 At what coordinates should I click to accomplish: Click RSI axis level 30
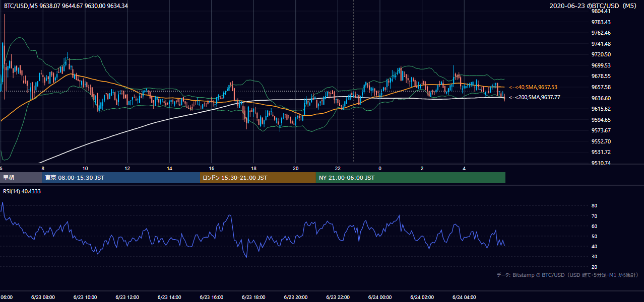[x=595, y=257]
